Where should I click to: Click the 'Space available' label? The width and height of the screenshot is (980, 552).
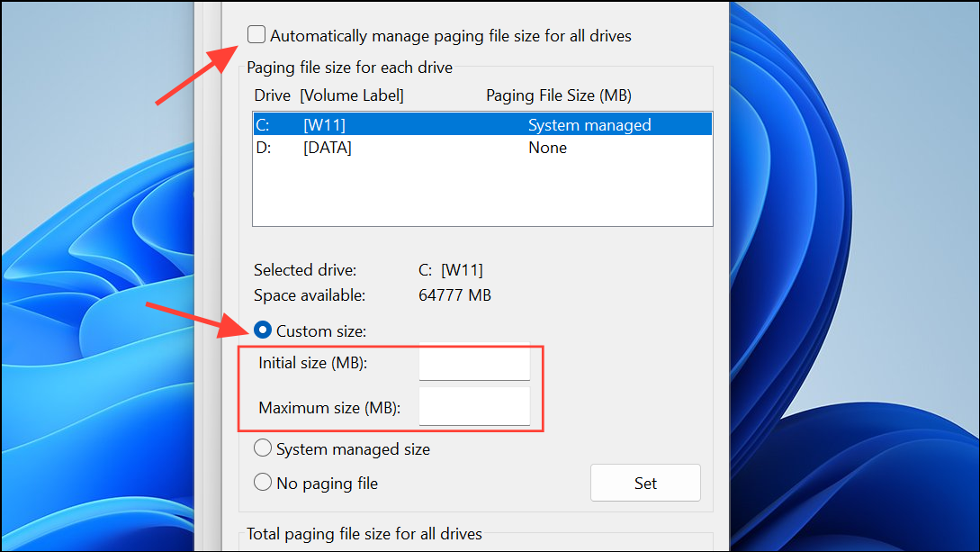tap(310, 295)
